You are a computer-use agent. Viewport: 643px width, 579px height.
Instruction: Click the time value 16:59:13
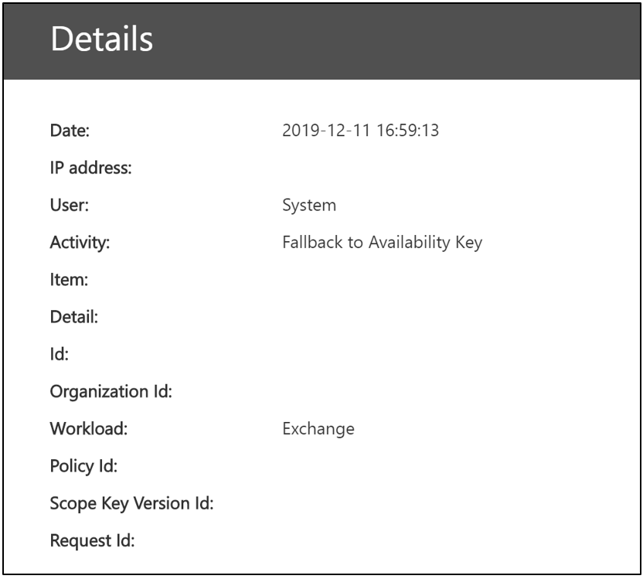[408, 130]
